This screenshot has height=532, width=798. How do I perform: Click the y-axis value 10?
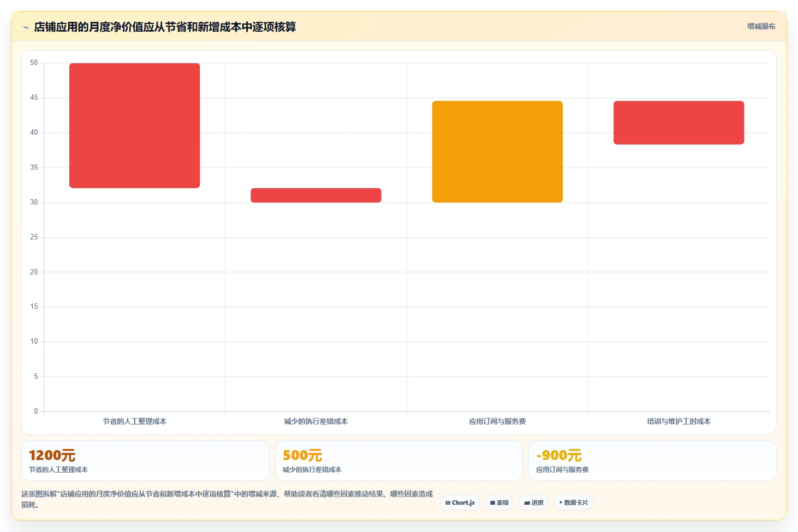click(34, 342)
